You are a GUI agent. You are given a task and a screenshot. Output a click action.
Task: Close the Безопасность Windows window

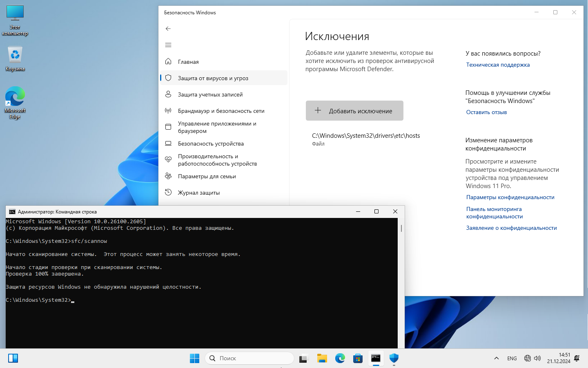point(574,12)
